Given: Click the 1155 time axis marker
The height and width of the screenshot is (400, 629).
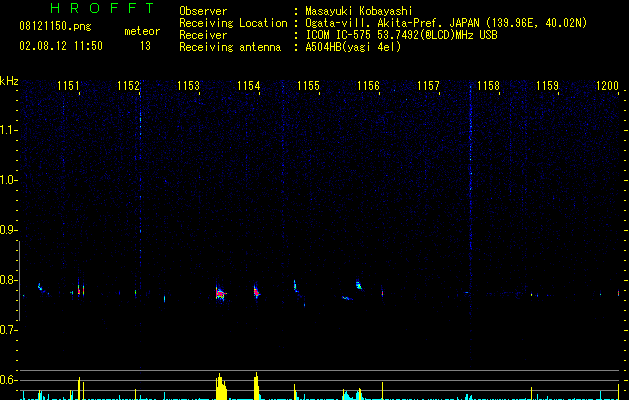Looking at the screenshot, I should pos(308,86).
